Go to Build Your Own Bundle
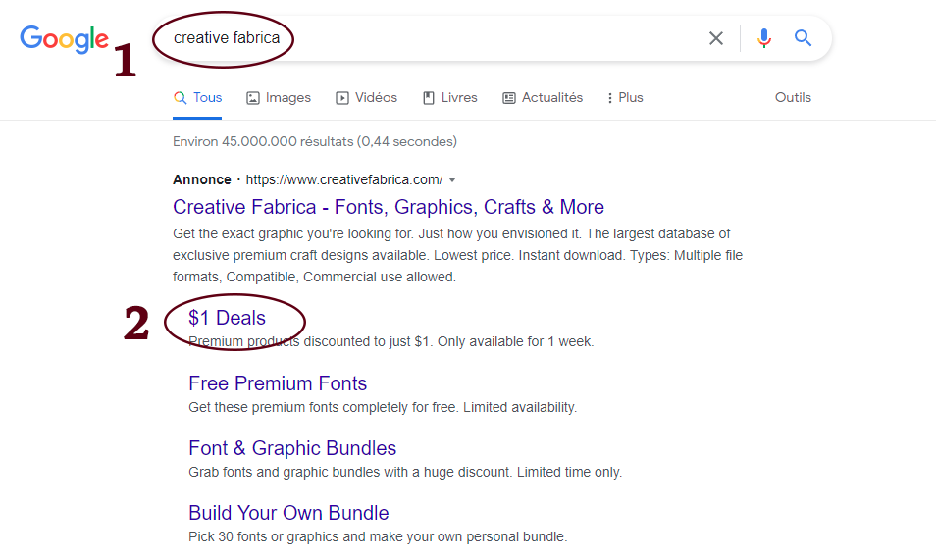936x560 pixels. [288, 513]
